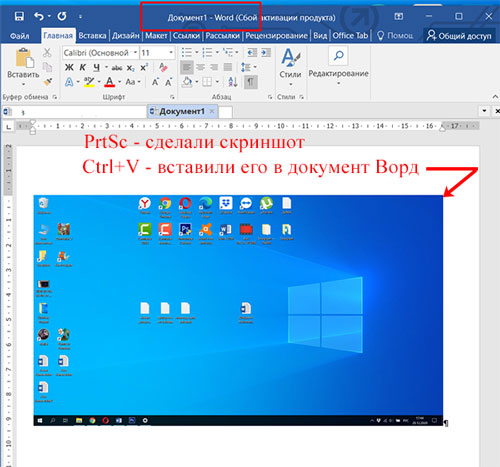Open the Абзац dialog launcher
Image resolution: width=500 pixels, height=467 pixels.
pos(270,97)
